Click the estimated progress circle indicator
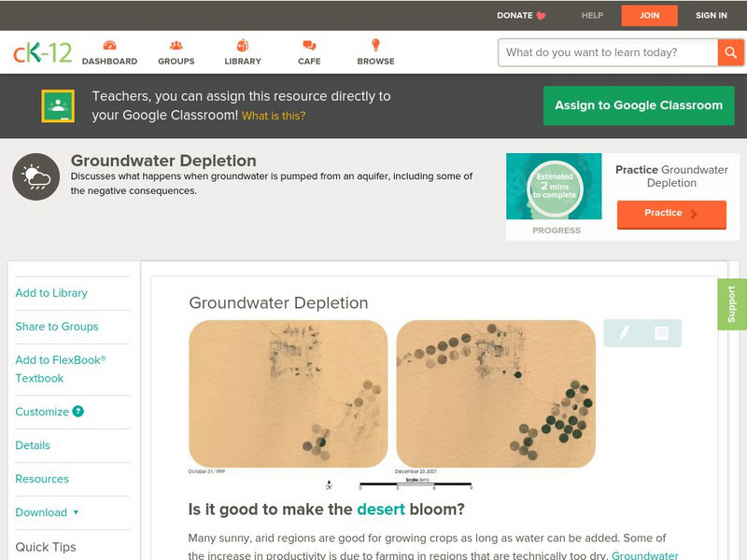 tap(555, 187)
